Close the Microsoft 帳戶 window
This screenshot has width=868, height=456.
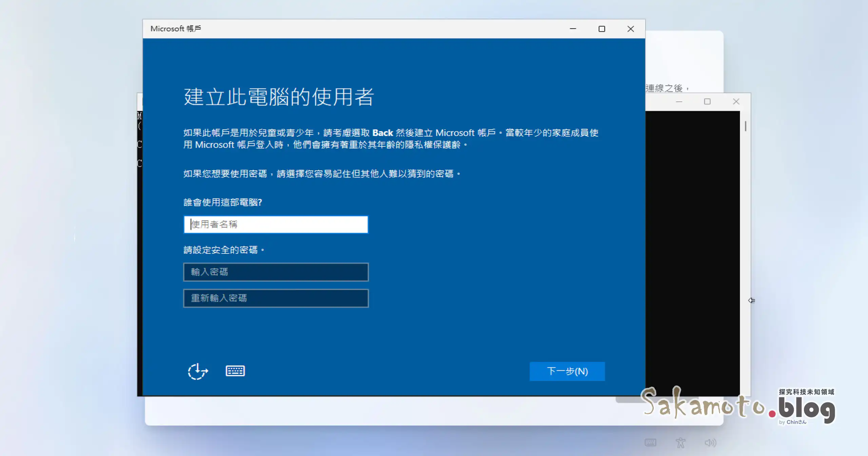pyautogui.click(x=631, y=29)
